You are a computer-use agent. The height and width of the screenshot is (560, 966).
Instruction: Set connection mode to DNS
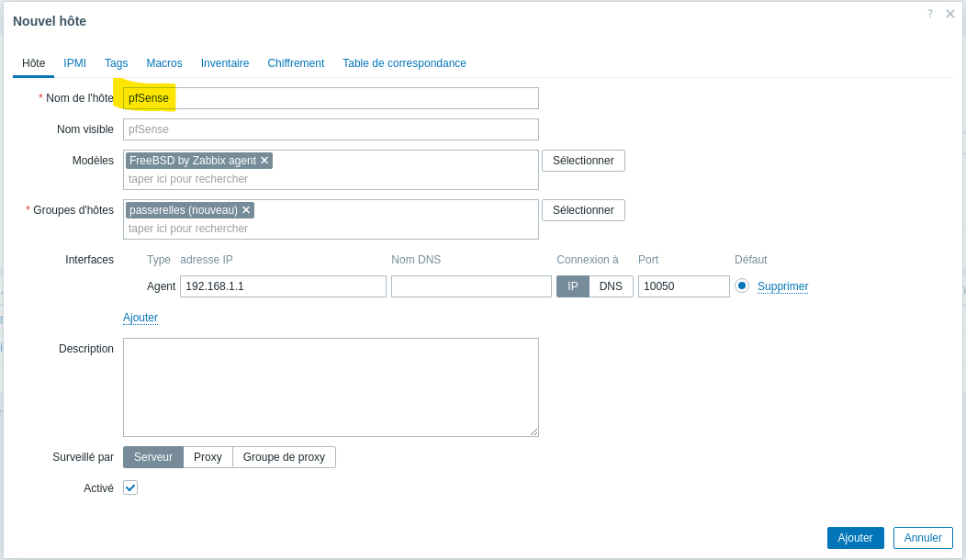(x=611, y=286)
